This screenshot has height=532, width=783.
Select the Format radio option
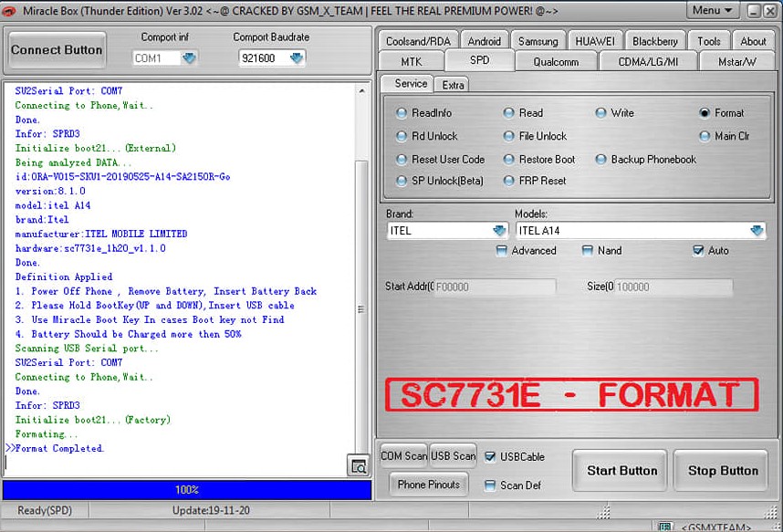pos(705,113)
